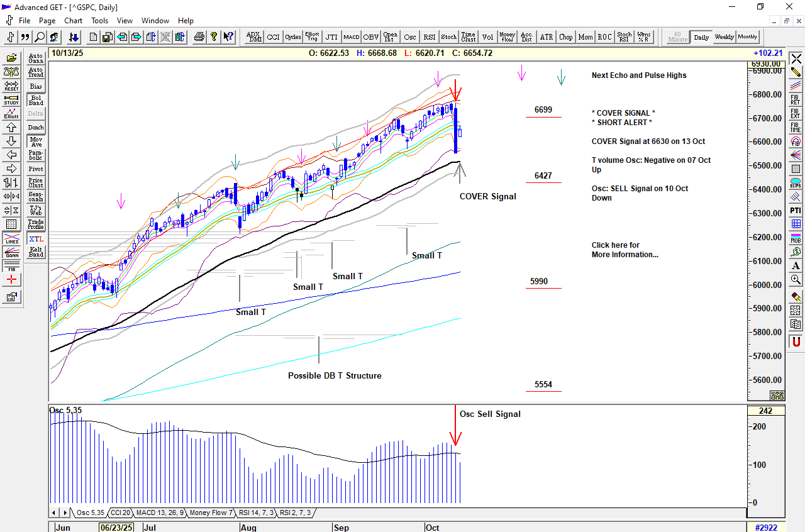
Task: Click the 'Click here for More Information' link
Action: (x=625, y=250)
